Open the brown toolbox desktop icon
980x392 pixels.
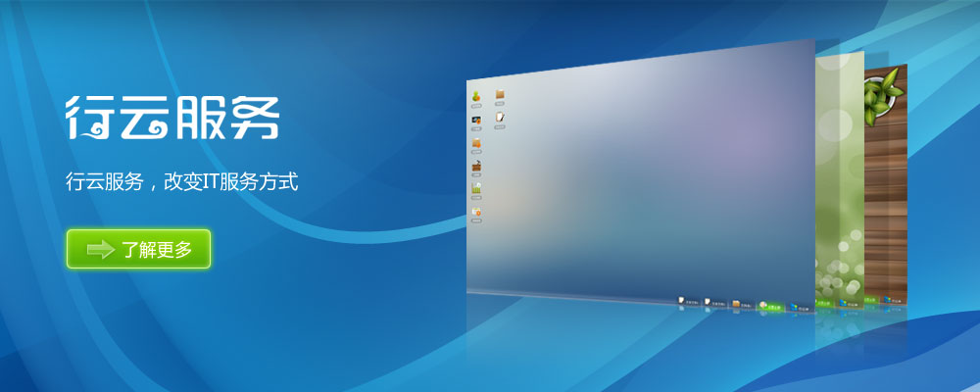(476, 167)
